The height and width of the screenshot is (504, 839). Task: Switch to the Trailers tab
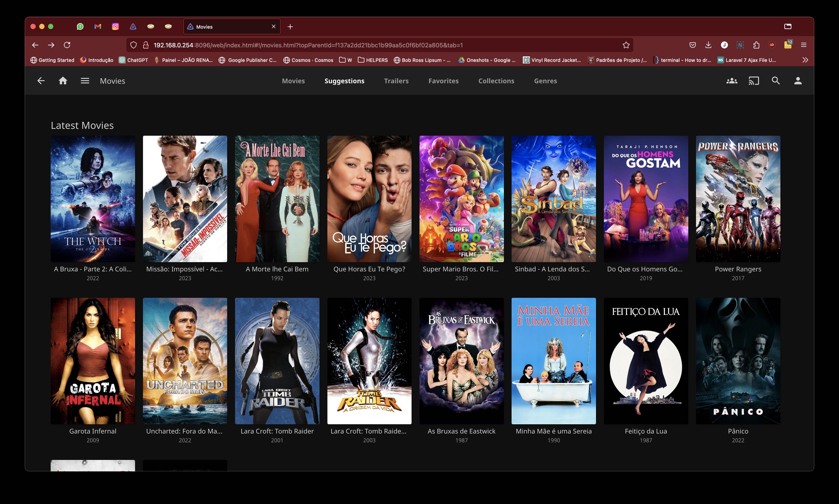pos(396,81)
